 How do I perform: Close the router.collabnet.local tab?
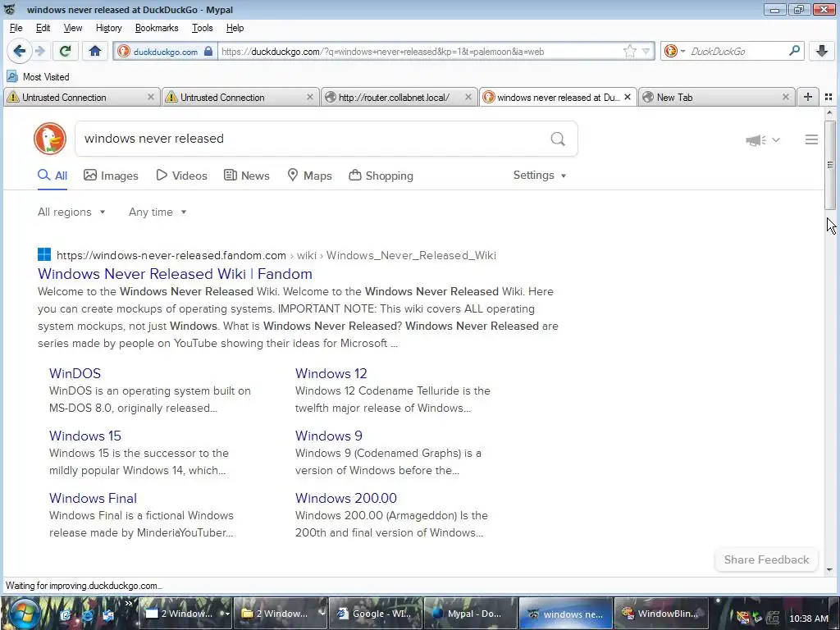(x=468, y=97)
